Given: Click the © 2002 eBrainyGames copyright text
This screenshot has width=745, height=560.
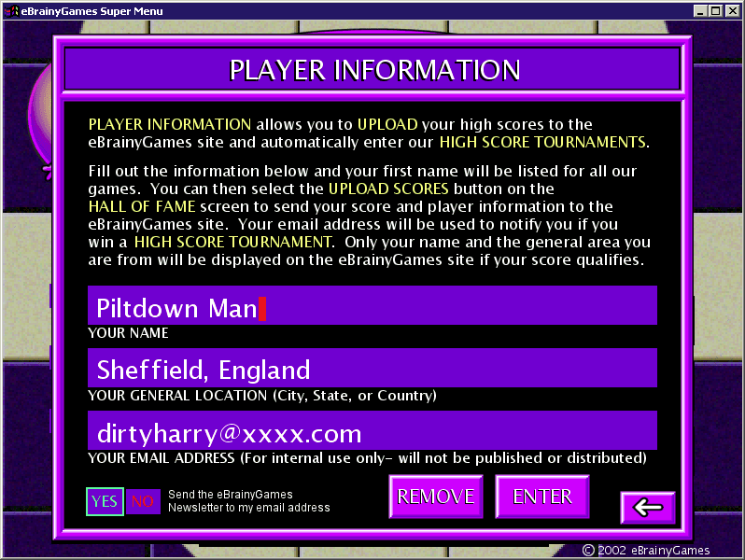Looking at the screenshot, I should [646, 550].
